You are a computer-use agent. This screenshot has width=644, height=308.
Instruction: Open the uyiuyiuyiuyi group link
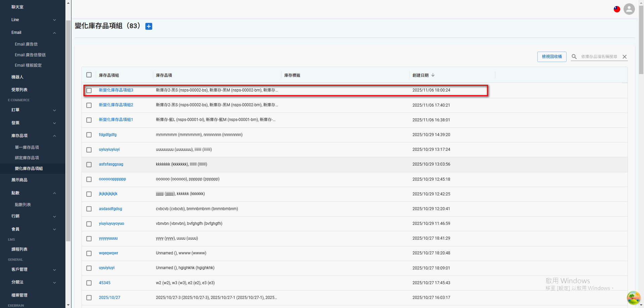(x=109, y=149)
